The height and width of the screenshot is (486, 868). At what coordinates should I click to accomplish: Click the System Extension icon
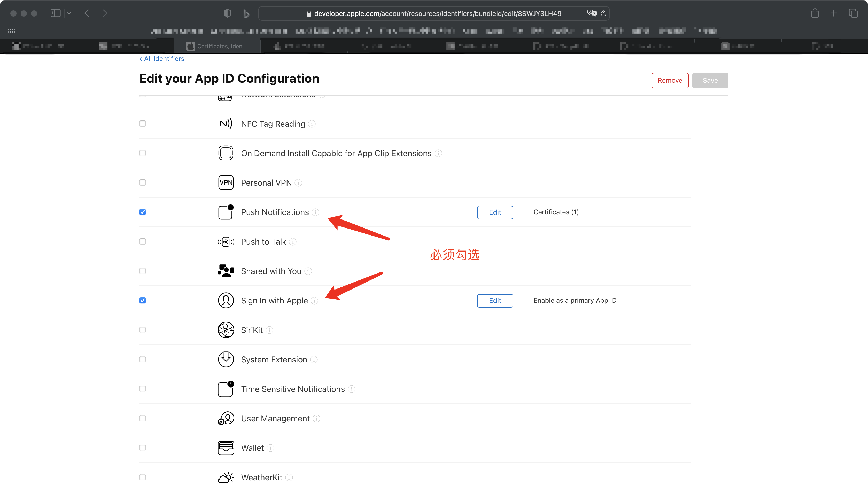tap(226, 359)
